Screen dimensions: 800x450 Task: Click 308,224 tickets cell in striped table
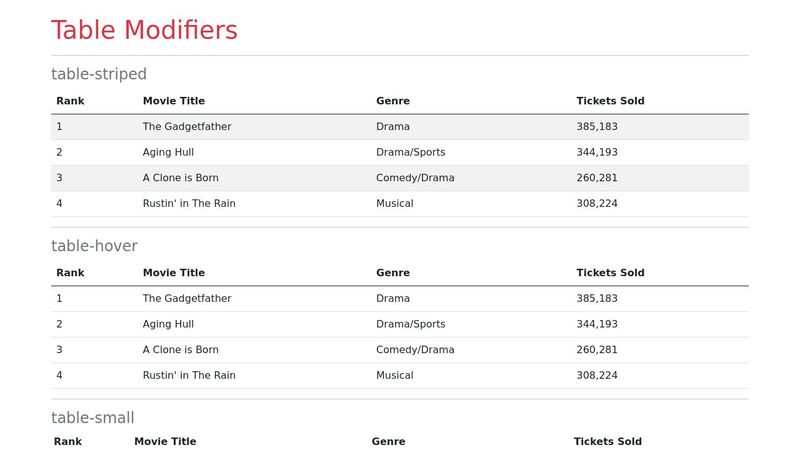click(597, 204)
